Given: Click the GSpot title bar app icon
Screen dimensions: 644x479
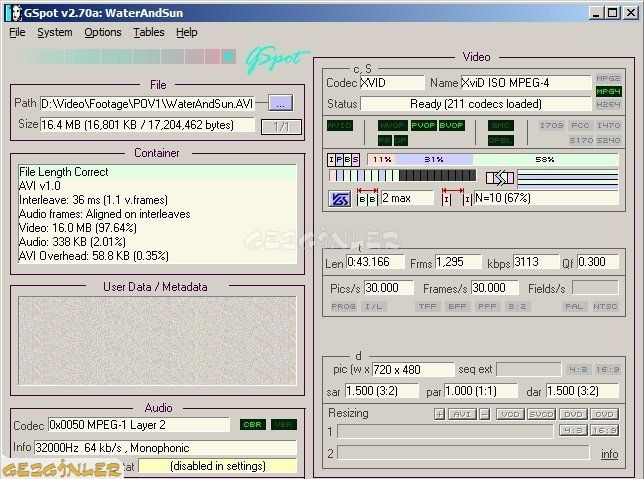Looking at the screenshot, I should click(x=14, y=13).
